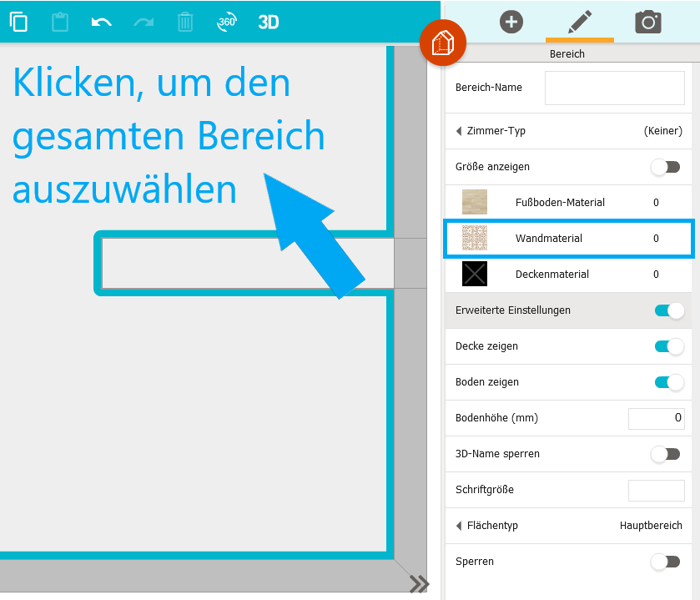Collapse panel with double chevron arrows
This screenshot has height=600, width=700.
click(x=419, y=583)
